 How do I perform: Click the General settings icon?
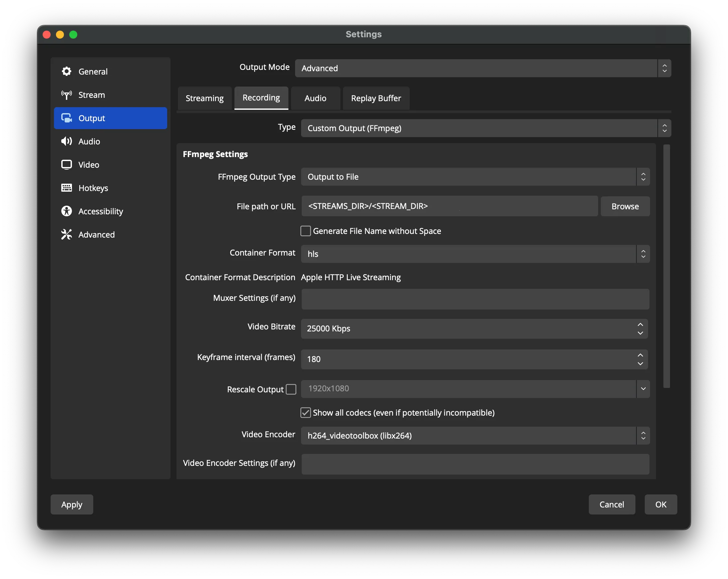point(66,72)
